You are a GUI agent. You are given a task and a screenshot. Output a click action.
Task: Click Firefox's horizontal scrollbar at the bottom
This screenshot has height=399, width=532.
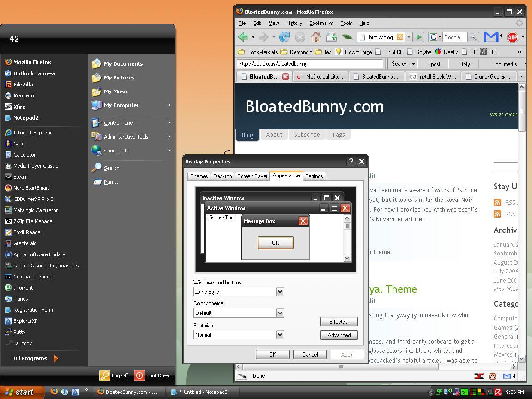(341, 366)
